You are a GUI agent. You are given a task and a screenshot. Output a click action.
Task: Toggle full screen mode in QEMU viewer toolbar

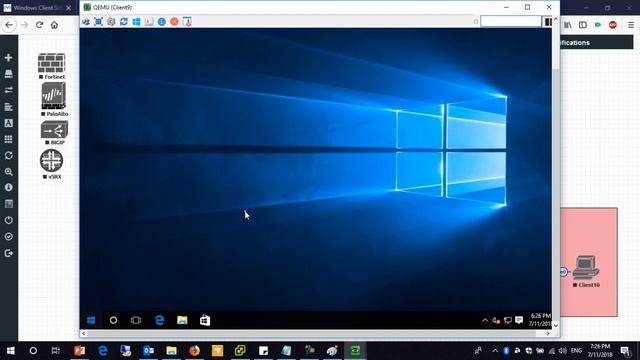(98, 22)
